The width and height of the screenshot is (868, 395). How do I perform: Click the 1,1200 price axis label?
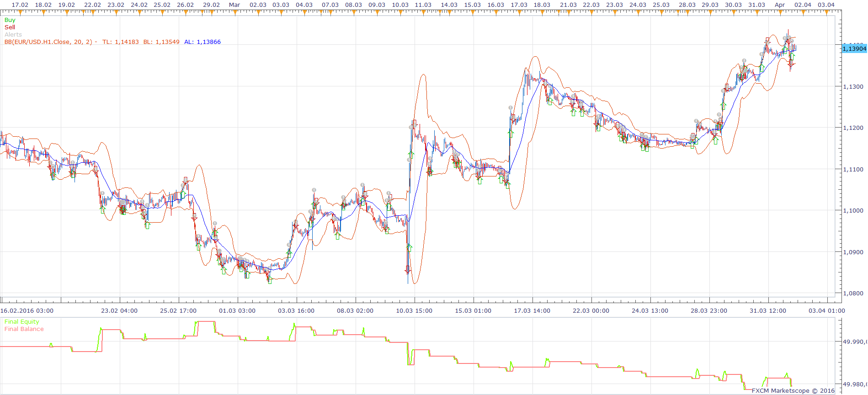tap(853, 128)
